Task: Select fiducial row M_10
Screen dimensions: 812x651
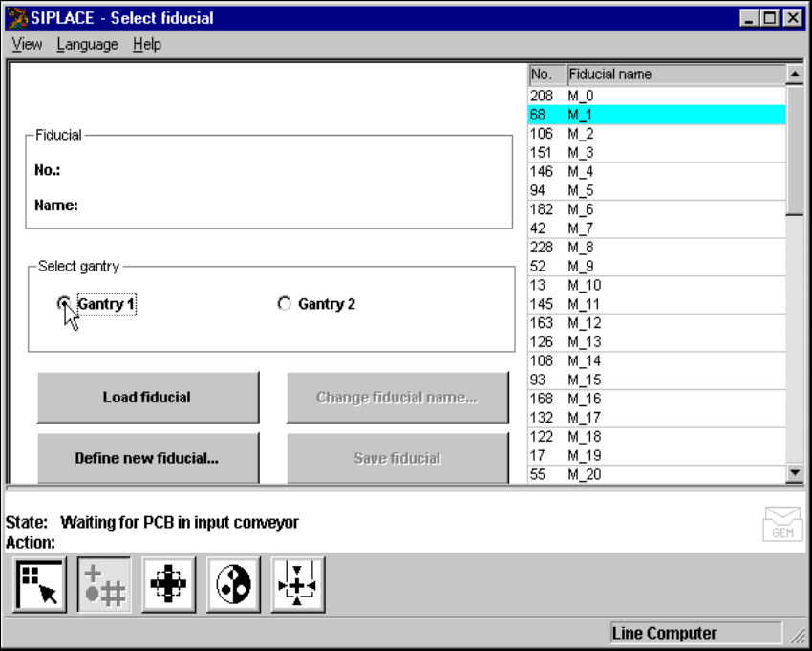Action: pyautogui.click(x=656, y=285)
